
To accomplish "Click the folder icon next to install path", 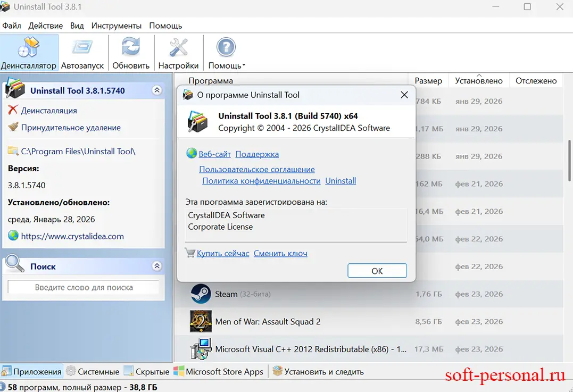I will point(13,151).
